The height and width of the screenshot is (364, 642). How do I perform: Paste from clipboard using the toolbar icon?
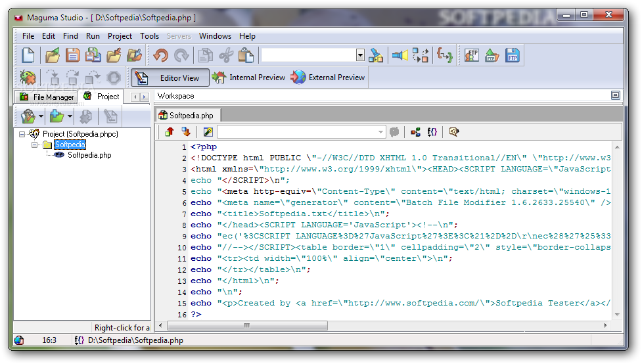click(246, 55)
